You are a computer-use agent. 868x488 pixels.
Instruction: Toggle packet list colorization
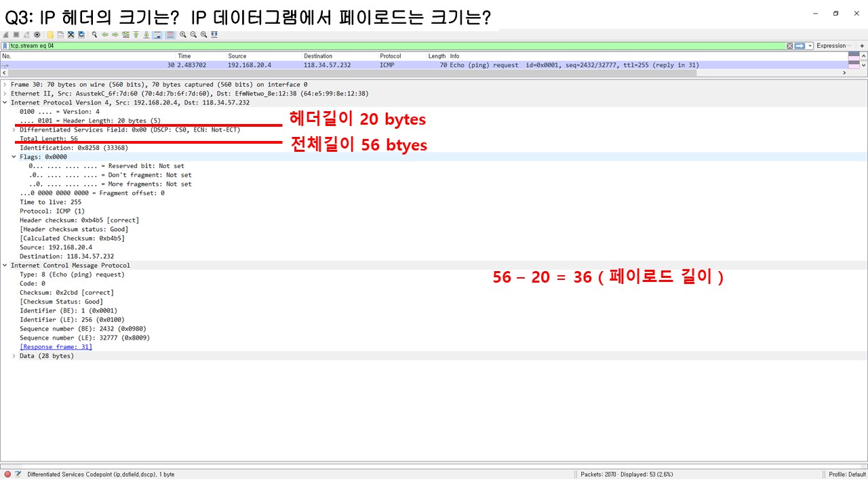170,35
